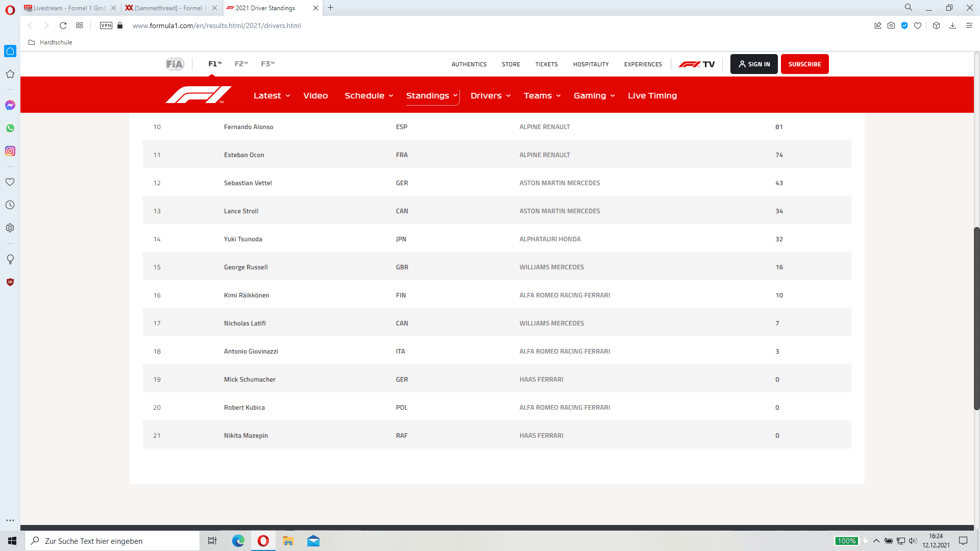Click the Windows taskbar search field

pyautogui.click(x=112, y=541)
